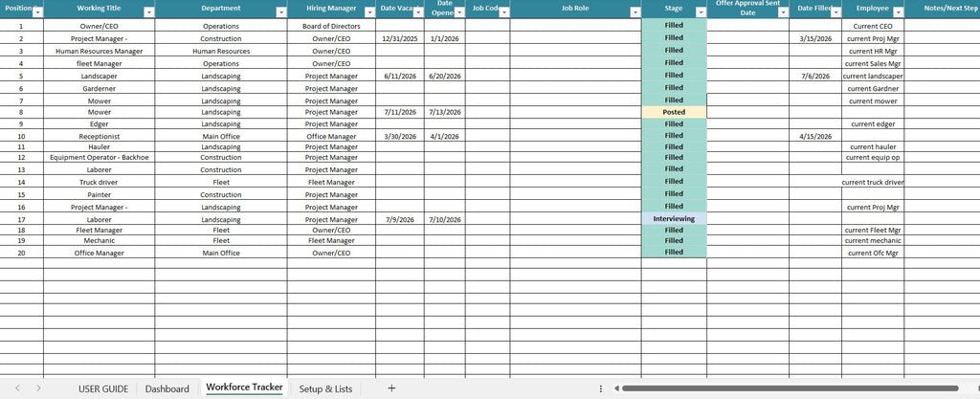Viewport: 980px width, 399px height.
Task: Add a new sheet with plus icon
Action: pos(391,388)
